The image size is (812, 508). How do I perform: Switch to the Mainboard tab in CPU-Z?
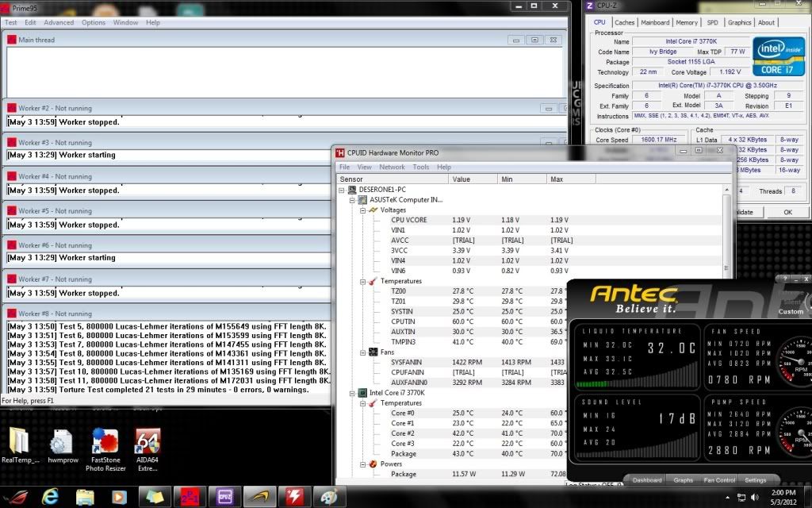[655, 22]
